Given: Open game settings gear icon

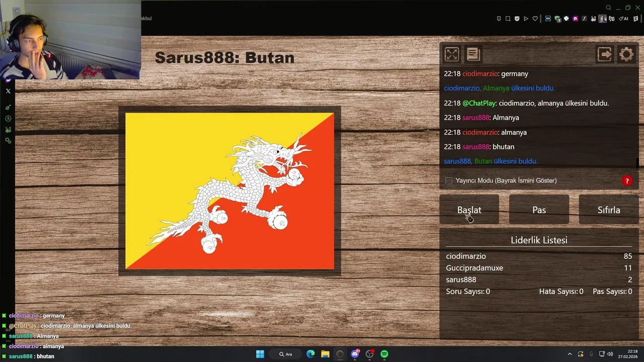Looking at the screenshot, I should click(626, 54).
